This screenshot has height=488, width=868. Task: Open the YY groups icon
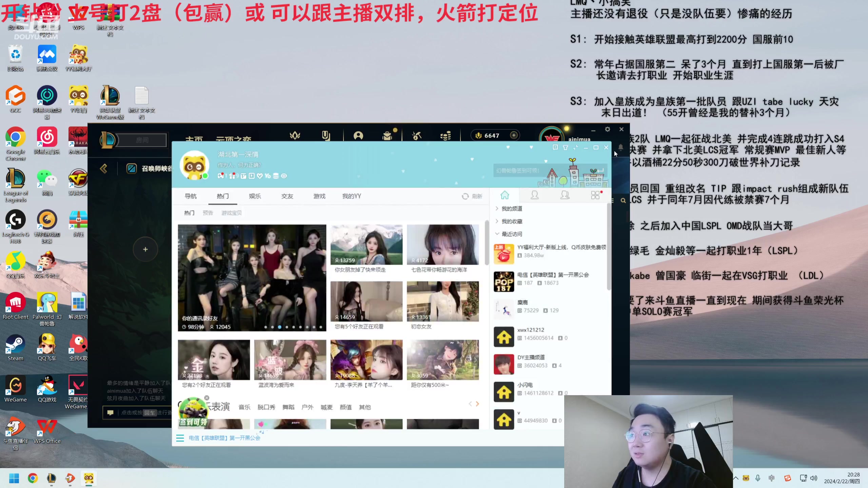tap(565, 195)
